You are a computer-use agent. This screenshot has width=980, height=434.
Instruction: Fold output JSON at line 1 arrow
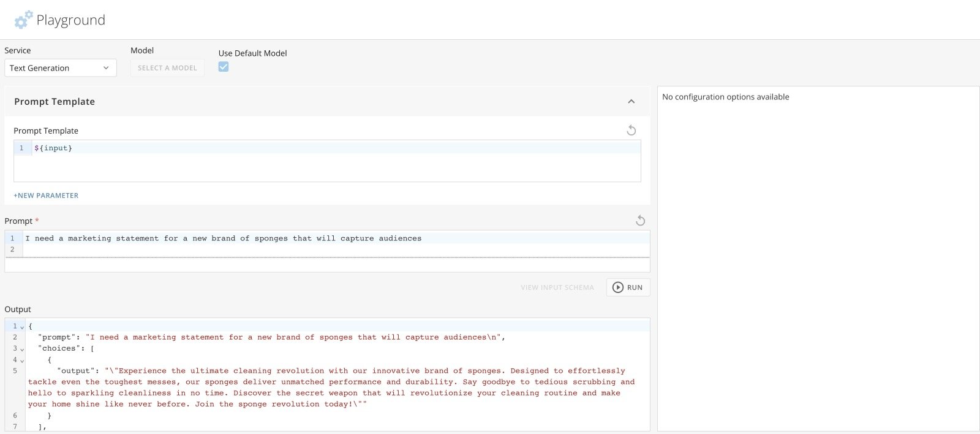click(22, 327)
